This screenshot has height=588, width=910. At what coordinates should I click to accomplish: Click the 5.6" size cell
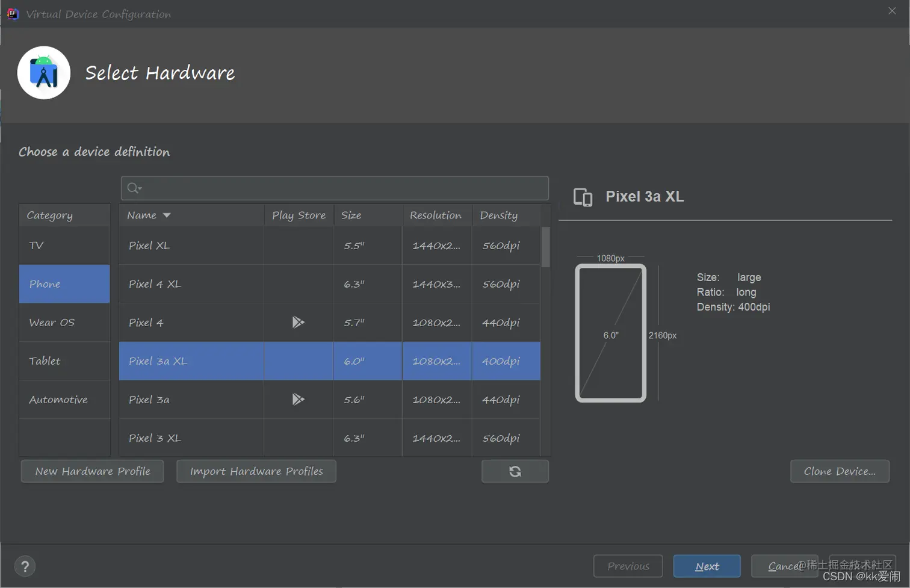pos(368,400)
